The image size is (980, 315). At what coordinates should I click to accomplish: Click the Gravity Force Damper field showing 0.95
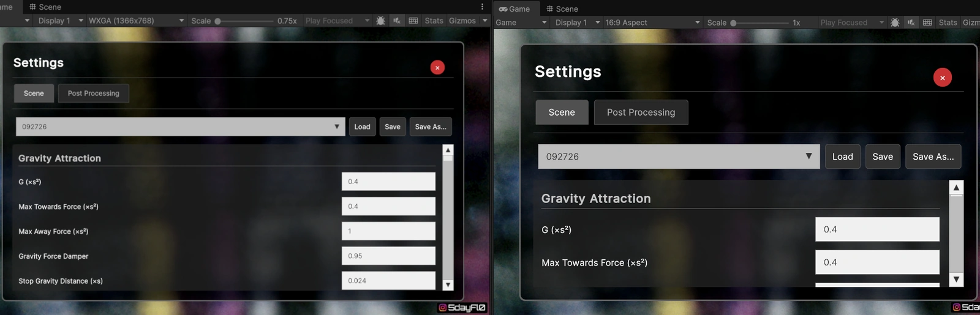point(388,256)
